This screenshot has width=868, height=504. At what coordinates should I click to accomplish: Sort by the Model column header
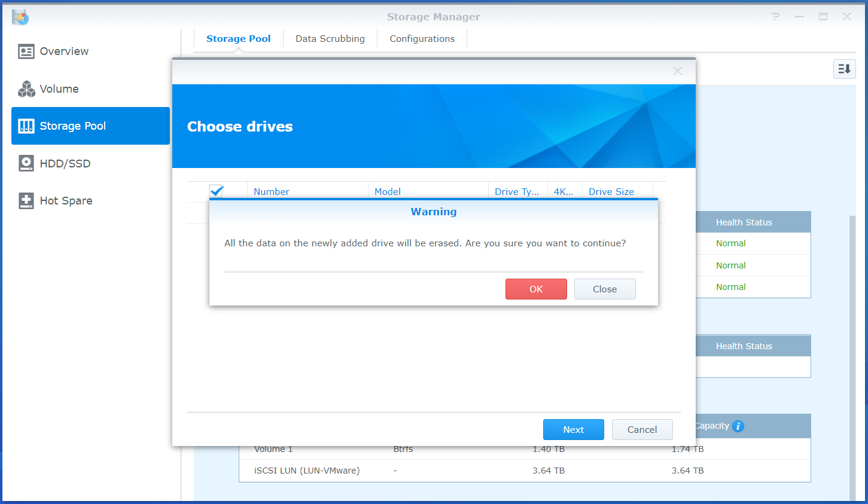tap(428, 191)
